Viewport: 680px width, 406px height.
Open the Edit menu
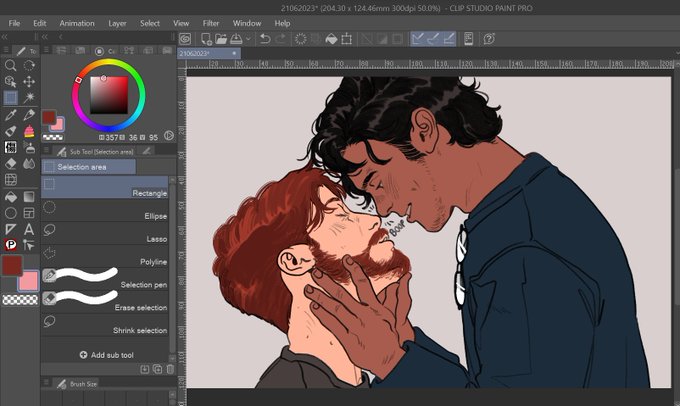click(x=39, y=23)
